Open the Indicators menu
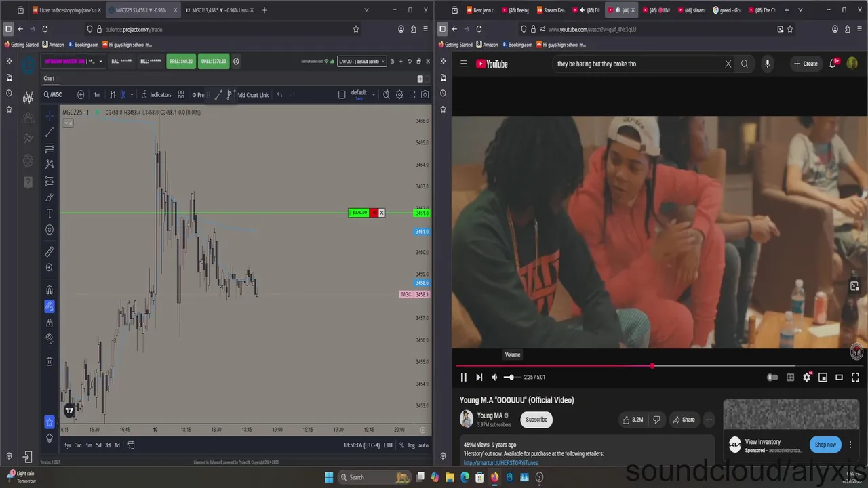 [157, 94]
